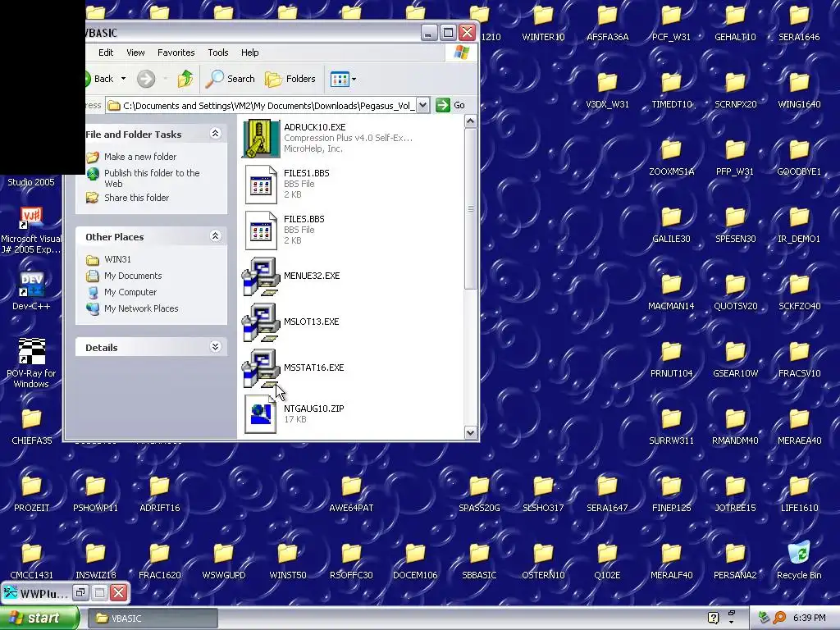Select the PERSANA2 desktop folder

click(735, 561)
